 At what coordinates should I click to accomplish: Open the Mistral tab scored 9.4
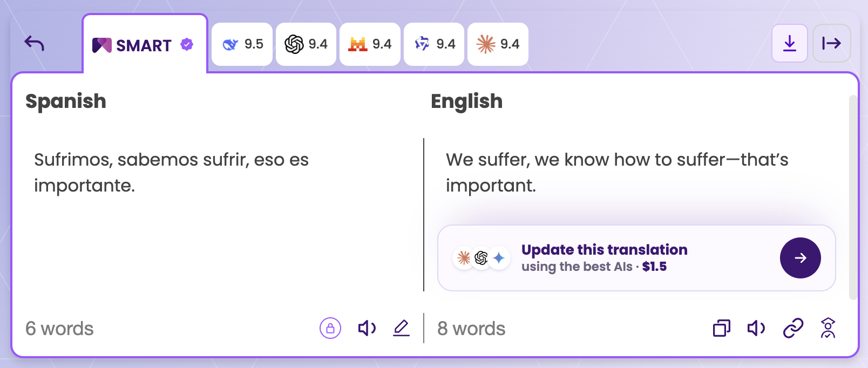(370, 44)
